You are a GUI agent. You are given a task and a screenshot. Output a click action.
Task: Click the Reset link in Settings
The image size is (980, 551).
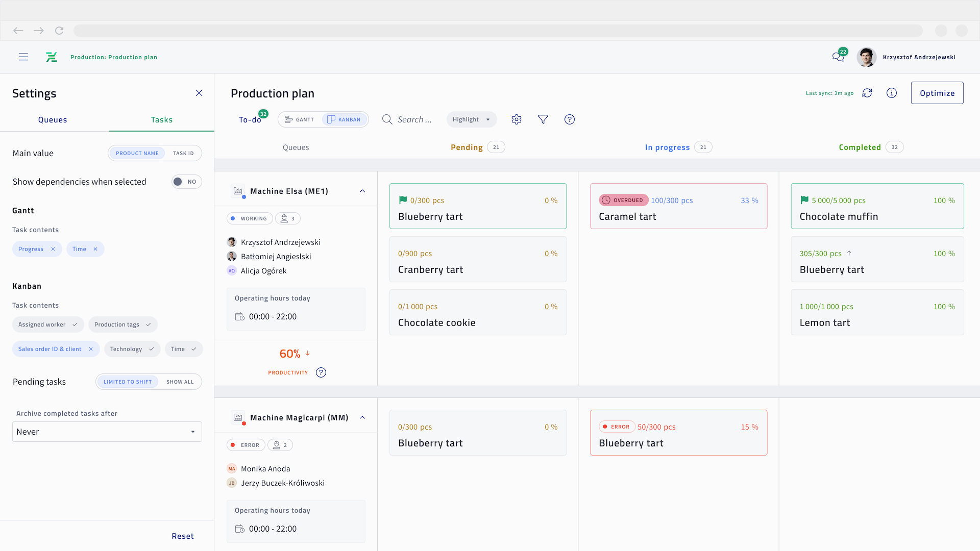(x=182, y=536)
